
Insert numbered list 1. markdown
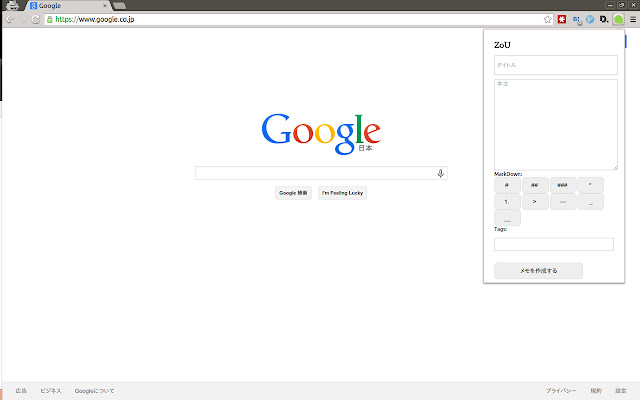point(507,202)
